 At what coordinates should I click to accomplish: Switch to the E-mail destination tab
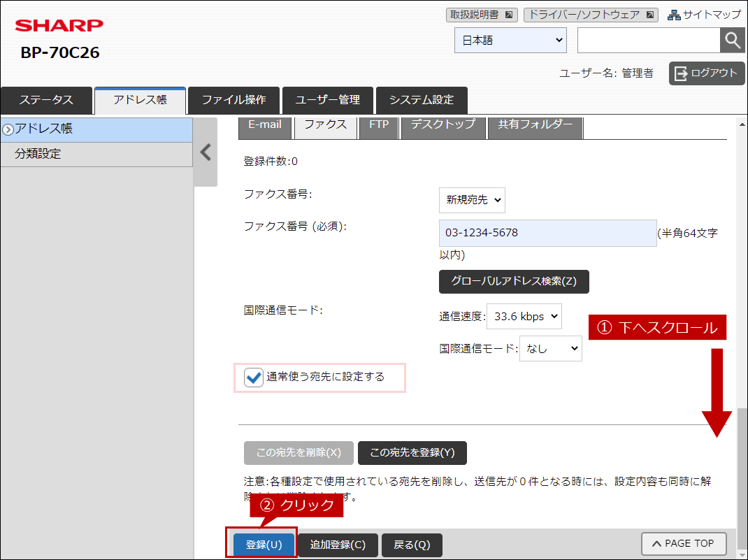click(x=265, y=127)
